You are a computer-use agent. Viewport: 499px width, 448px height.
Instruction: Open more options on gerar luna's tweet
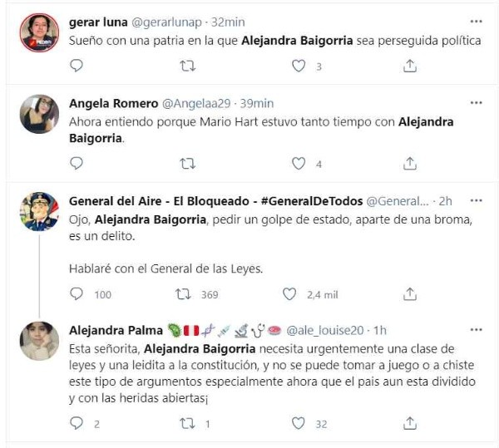point(476,21)
